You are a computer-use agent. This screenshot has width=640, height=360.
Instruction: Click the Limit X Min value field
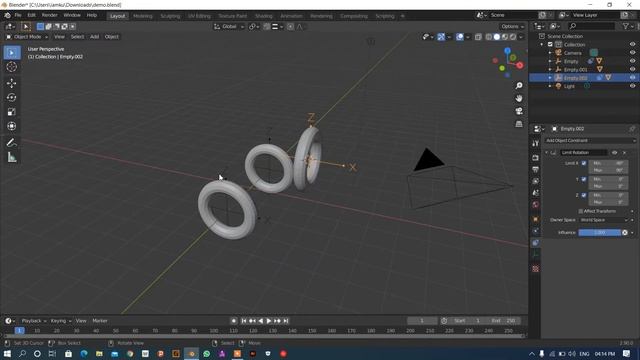608,163
